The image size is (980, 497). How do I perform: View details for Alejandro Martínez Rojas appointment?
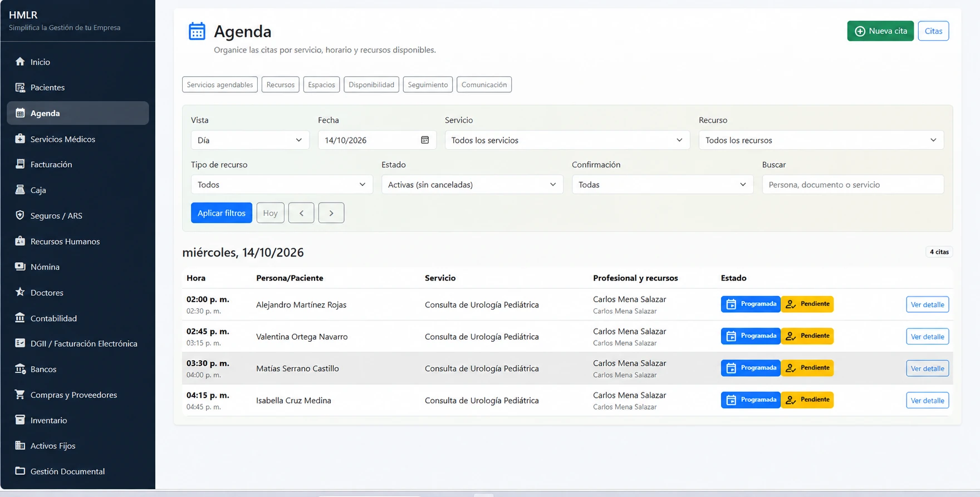pos(927,304)
